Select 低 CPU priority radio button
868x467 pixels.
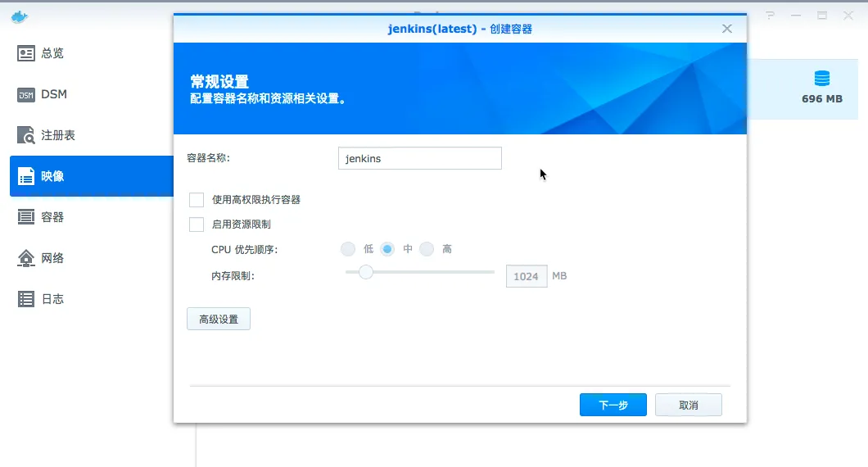tap(348, 249)
